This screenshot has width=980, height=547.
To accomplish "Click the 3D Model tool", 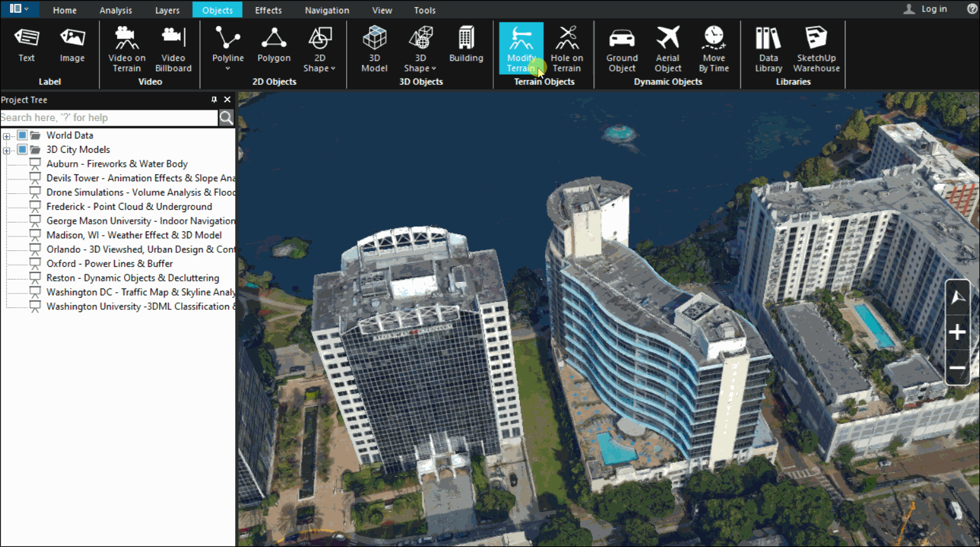I will [375, 49].
